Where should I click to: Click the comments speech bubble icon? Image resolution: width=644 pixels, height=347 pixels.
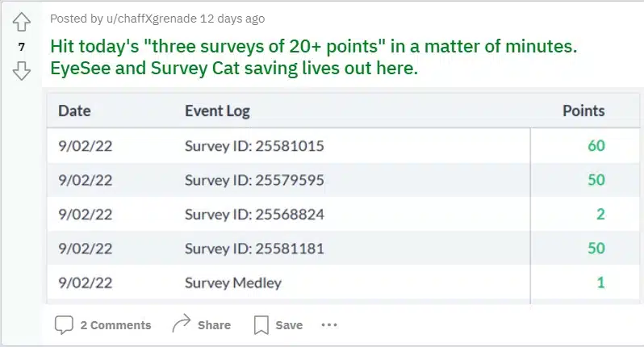pyautogui.click(x=64, y=324)
